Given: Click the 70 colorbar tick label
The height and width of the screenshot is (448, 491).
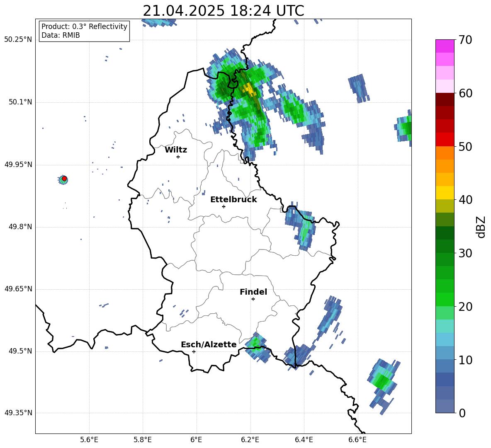Looking at the screenshot, I should [x=465, y=40].
